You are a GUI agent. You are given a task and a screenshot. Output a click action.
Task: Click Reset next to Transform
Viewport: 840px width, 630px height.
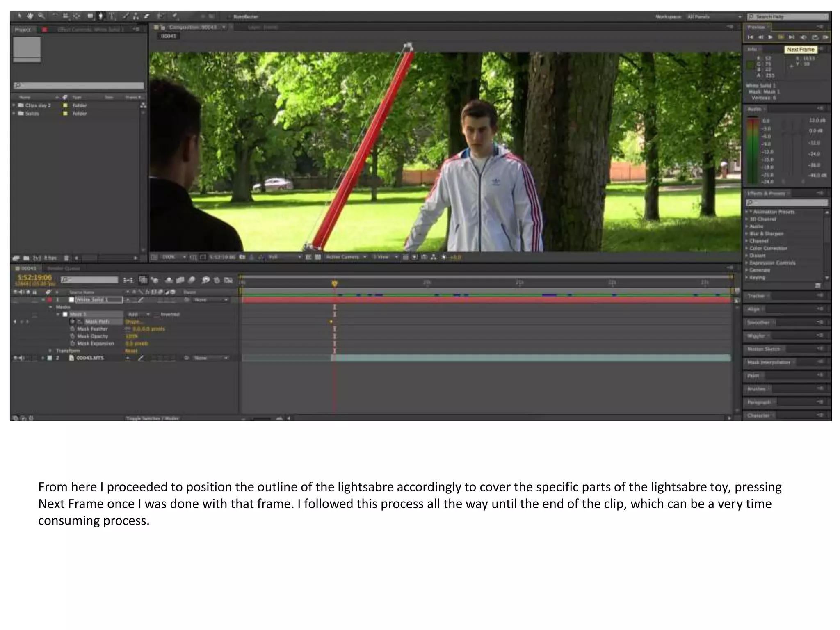point(131,351)
